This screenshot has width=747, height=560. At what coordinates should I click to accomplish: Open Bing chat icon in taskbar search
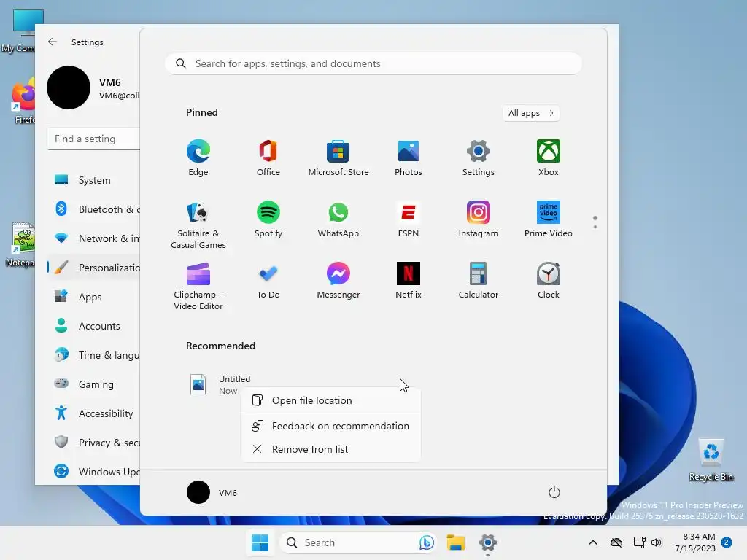pos(426,542)
